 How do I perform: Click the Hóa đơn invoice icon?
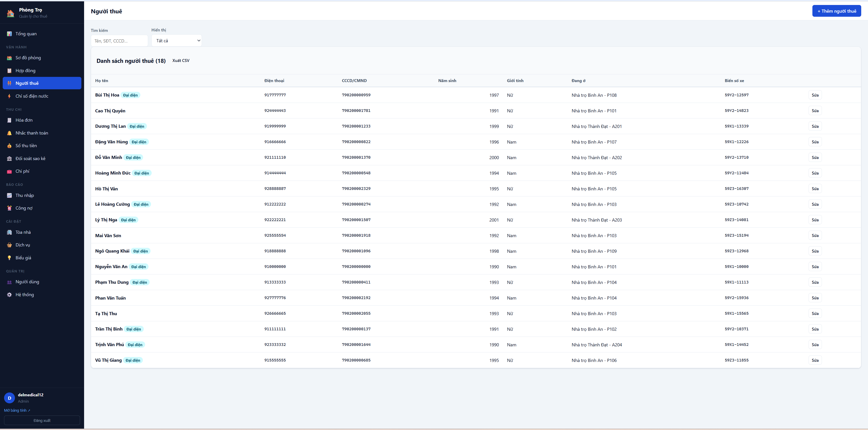(9, 120)
